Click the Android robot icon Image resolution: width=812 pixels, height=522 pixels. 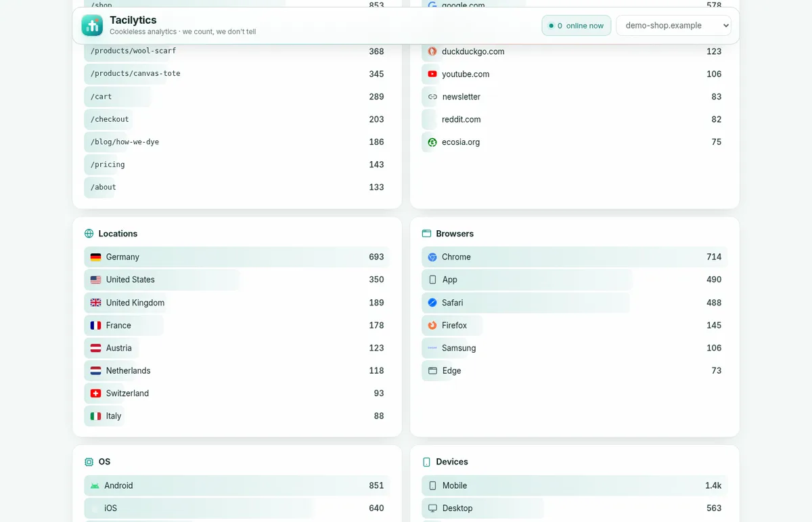95,485
